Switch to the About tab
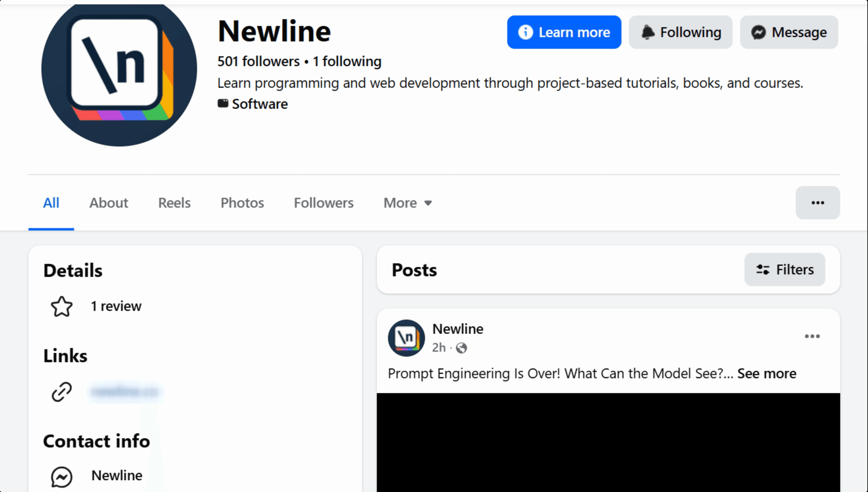The image size is (868, 492). (109, 203)
